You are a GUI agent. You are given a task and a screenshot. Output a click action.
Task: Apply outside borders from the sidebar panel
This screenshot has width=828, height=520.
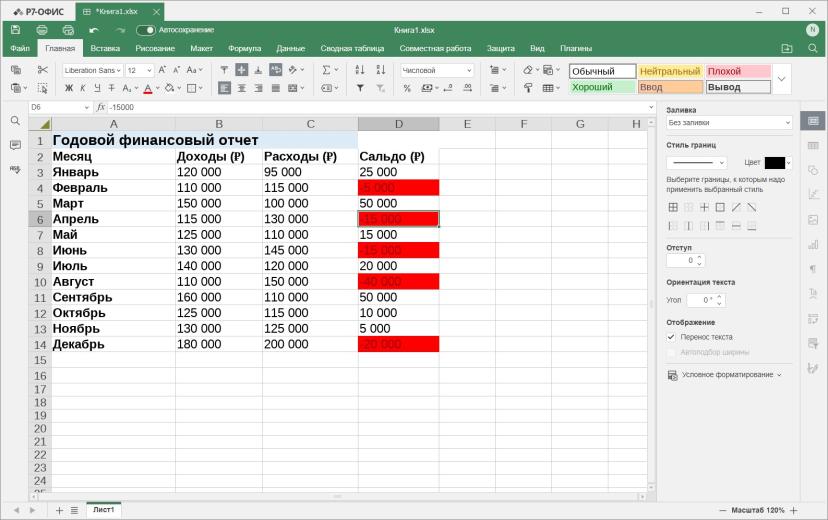click(720, 207)
